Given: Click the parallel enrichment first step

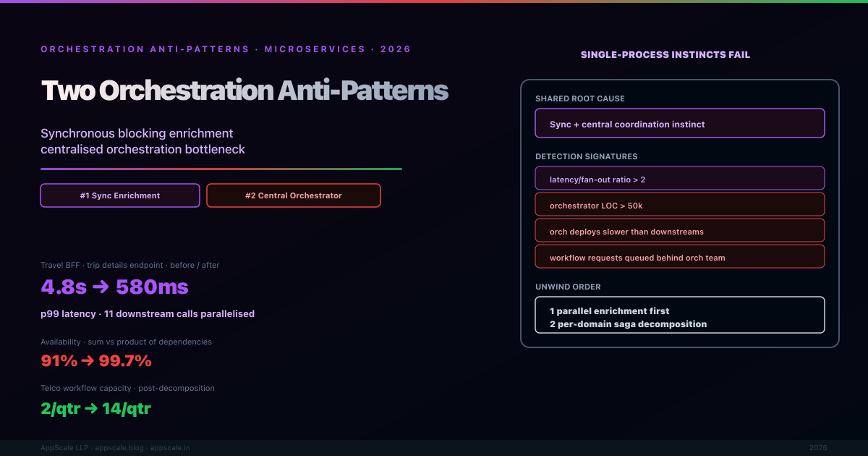Looking at the screenshot, I should point(609,311).
